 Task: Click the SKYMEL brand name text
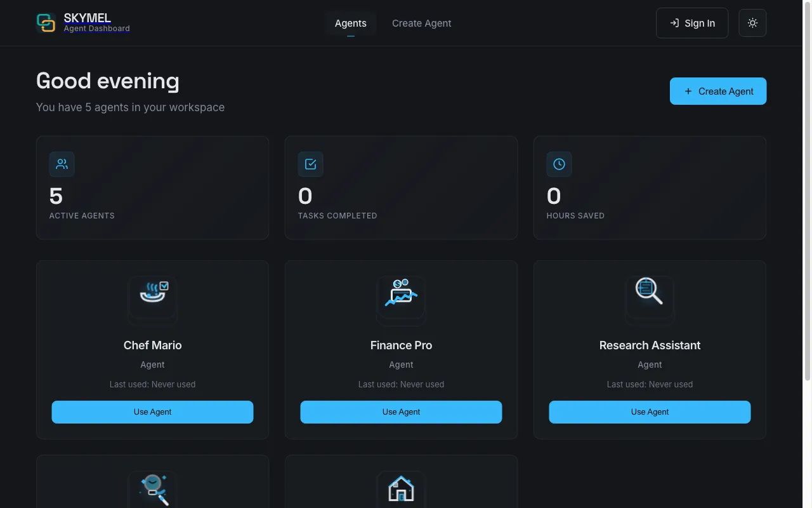88,18
